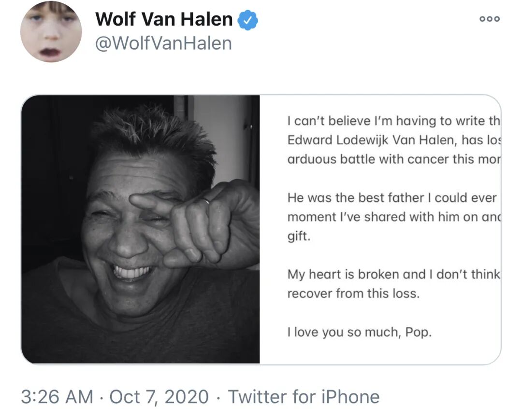Click the word "gift." in the note
Screen dimensions: 522x420
pos(298,237)
